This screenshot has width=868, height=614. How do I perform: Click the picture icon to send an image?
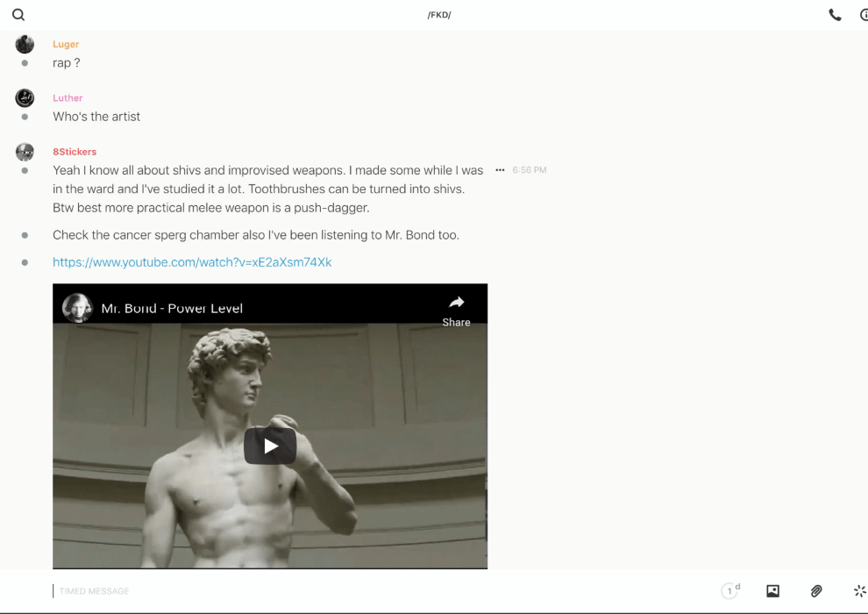coord(772,591)
